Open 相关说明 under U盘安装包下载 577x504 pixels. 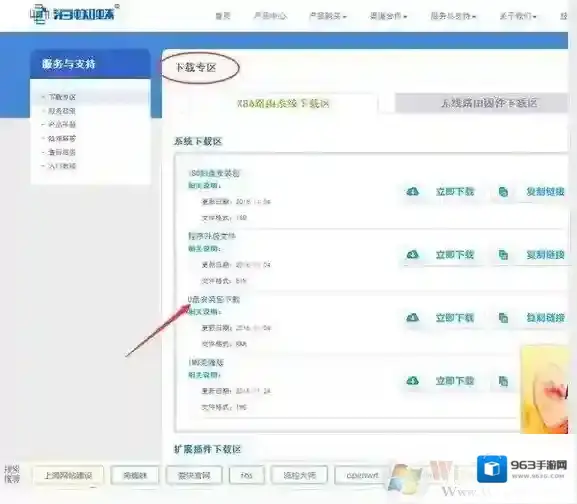(x=204, y=312)
